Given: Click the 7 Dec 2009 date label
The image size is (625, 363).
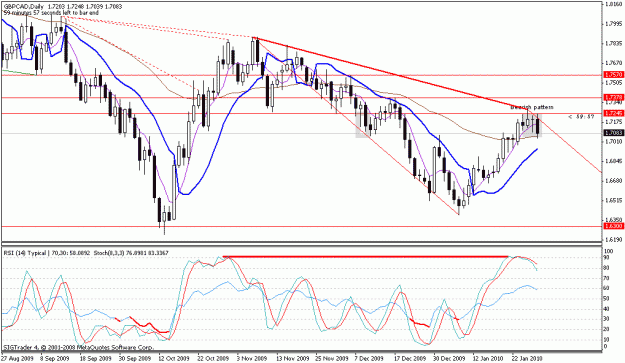Looking at the screenshot, I should 369,358.
